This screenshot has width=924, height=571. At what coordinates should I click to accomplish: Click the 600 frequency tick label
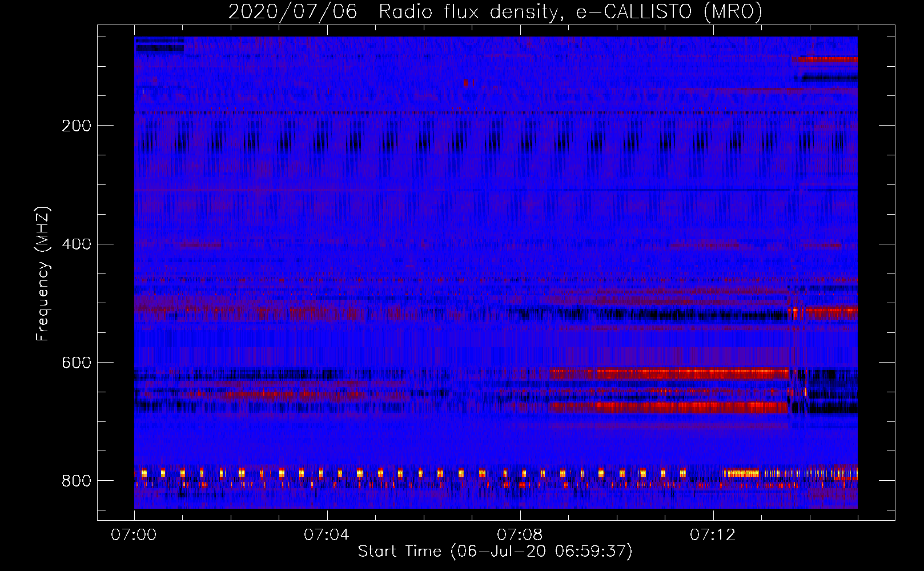tap(76, 363)
